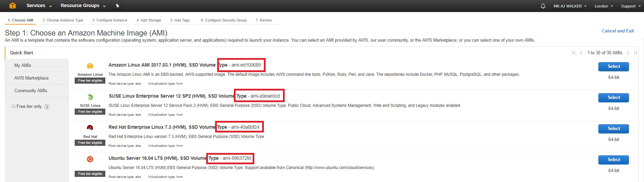Open Community AMIs sidebar tab
This screenshot has width=644, height=182.
click(37, 90)
